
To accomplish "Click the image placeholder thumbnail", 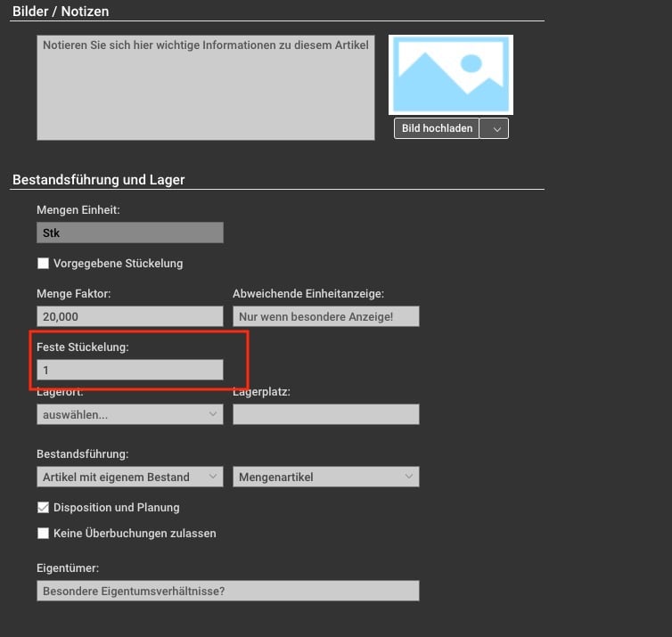I will pyautogui.click(x=450, y=75).
